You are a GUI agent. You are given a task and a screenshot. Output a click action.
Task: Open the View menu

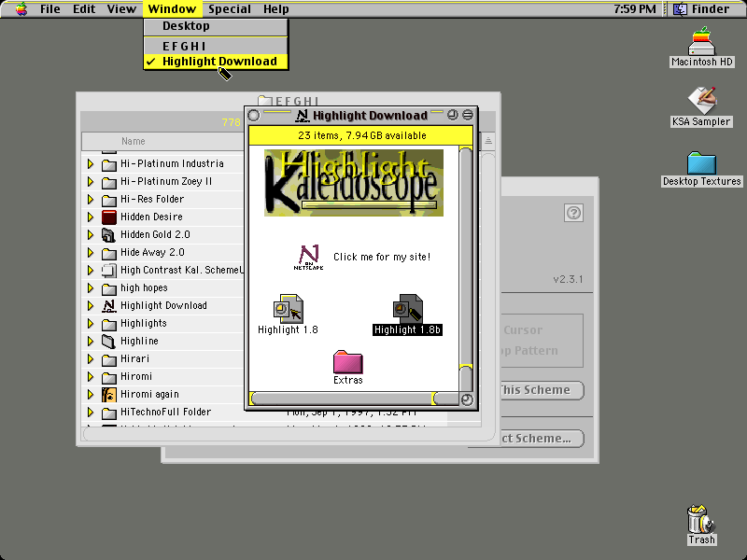pos(121,9)
